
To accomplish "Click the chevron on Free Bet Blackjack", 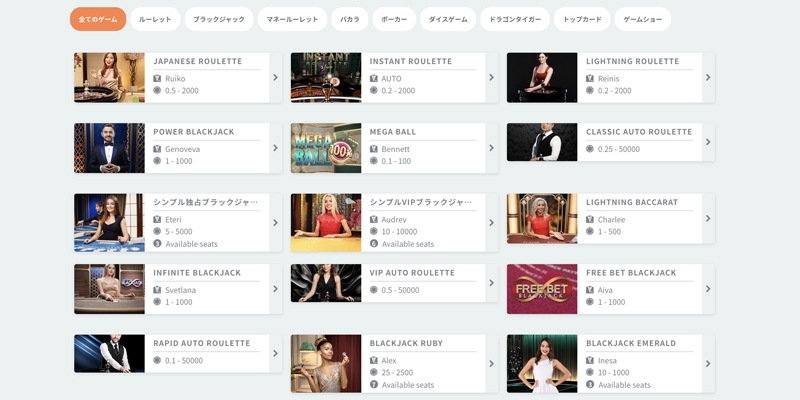I will tap(708, 289).
